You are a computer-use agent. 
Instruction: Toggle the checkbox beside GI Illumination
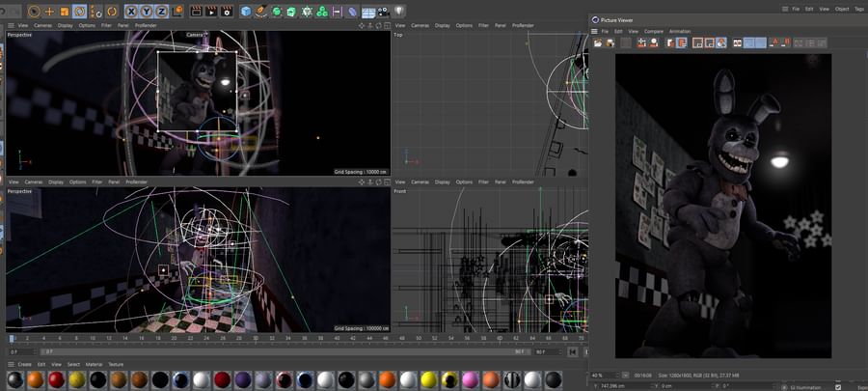pyautogui.click(x=837, y=386)
